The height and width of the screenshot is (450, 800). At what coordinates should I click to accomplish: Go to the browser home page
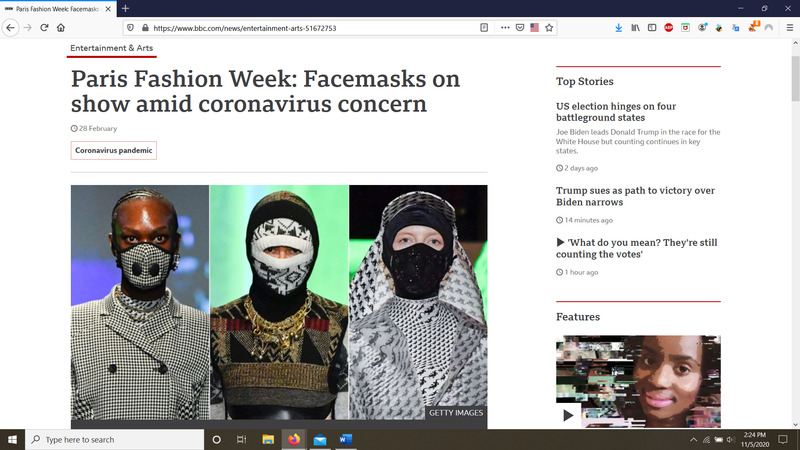[x=62, y=28]
